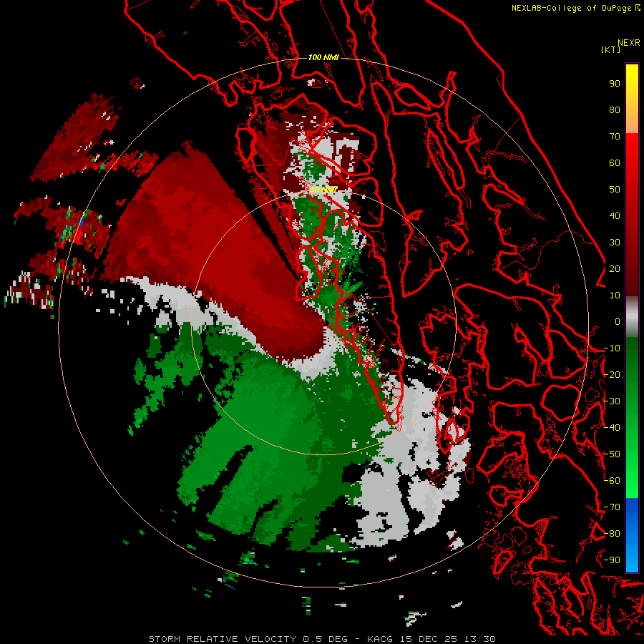Click the -50 value on velocity scale
Screen dimensions: 644x644
coord(612,454)
